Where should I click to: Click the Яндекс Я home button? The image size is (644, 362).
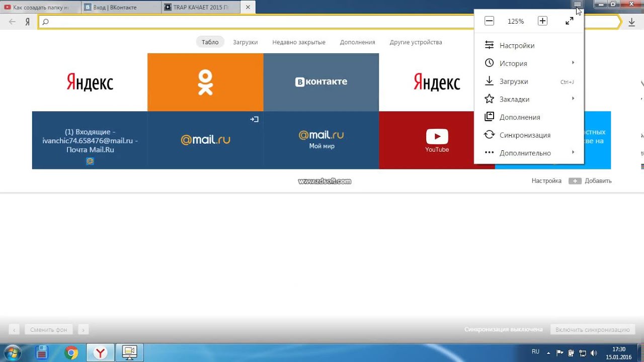coord(28,22)
